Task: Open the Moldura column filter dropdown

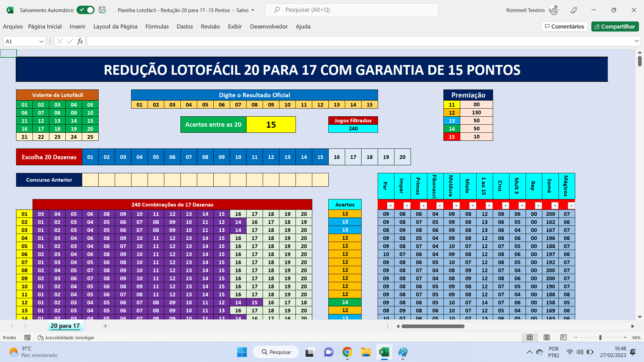Action: pos(456,205)
